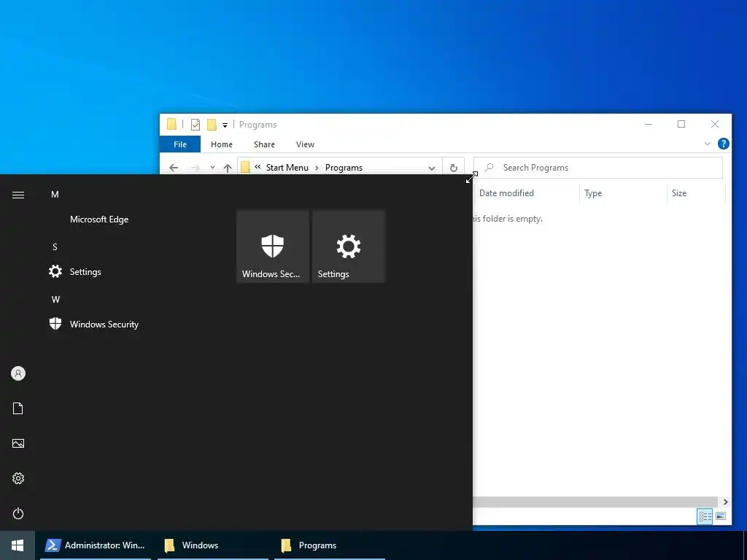Screen dimensions: 747x560
Task: Open recent locations dropdown arrow
Action: 212,168
